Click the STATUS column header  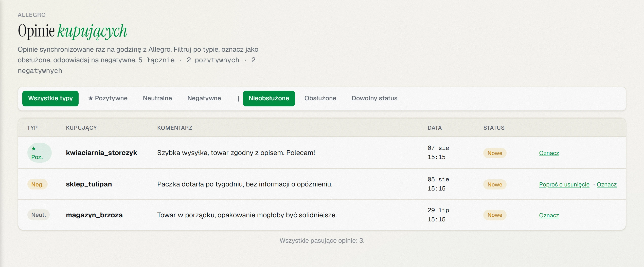(x=494, y=128)
